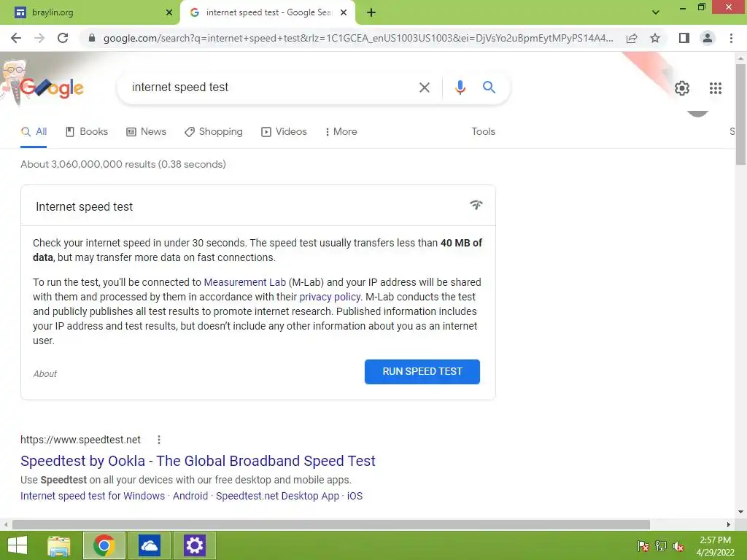Open the speedtest.net result three-dot options
Viewport: 747px width, 560px height.
click(158, 440)
